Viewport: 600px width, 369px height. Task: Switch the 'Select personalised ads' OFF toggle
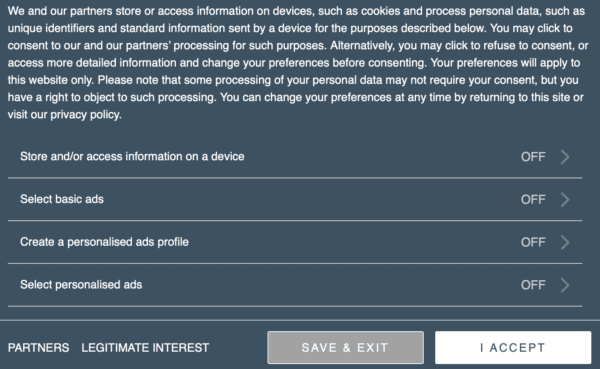point(533,285)
